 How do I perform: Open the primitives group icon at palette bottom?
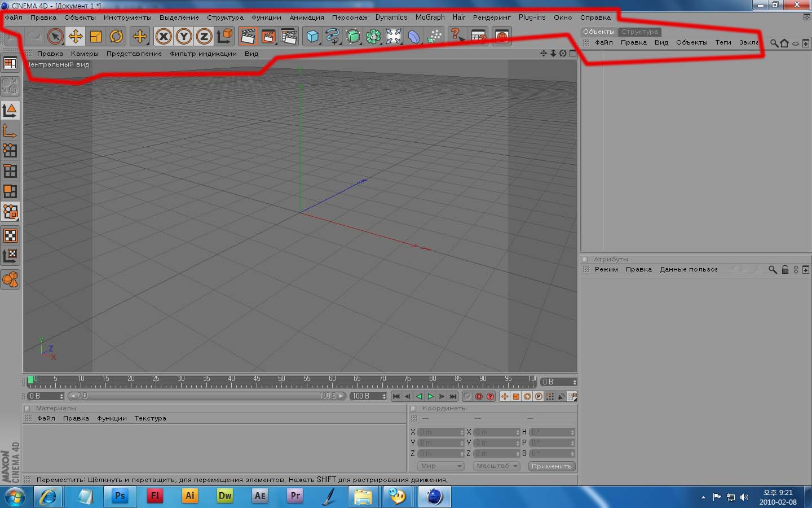(10, 279)
